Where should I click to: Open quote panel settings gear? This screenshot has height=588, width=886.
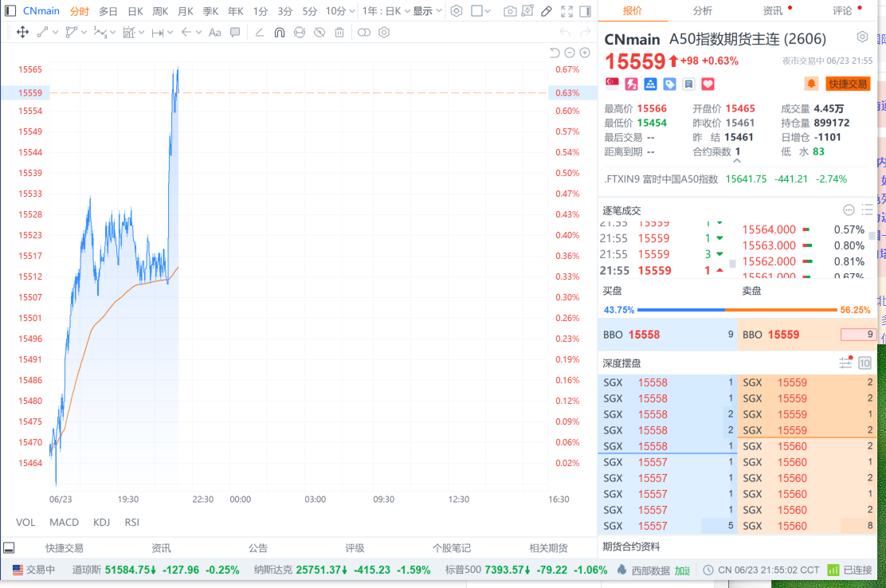[x=862, y=37]
